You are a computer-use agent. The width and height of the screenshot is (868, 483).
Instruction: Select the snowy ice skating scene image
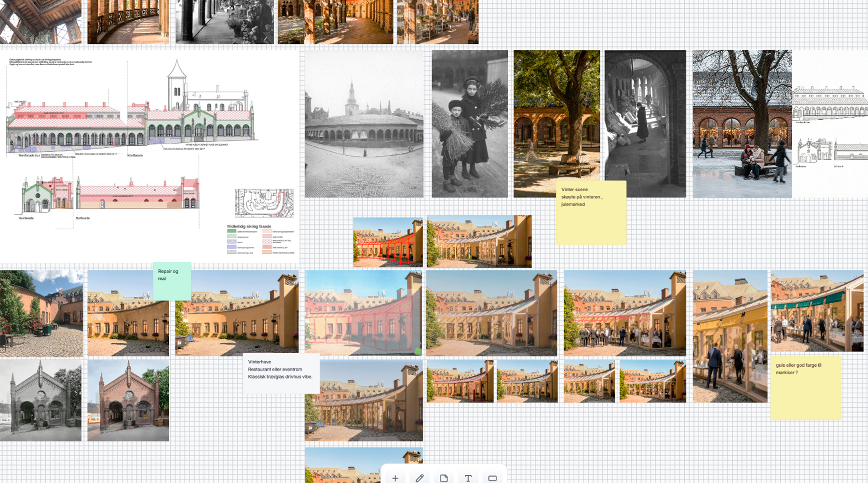tap(742, 124)
